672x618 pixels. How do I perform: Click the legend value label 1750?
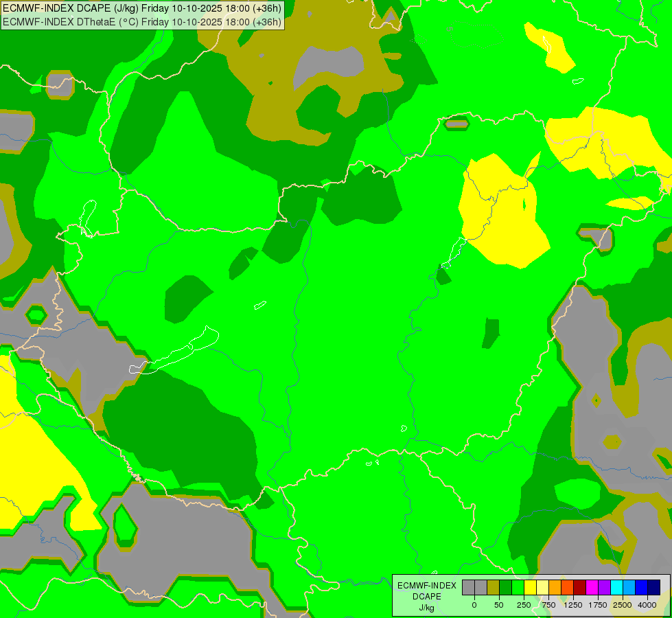point(598,605)
